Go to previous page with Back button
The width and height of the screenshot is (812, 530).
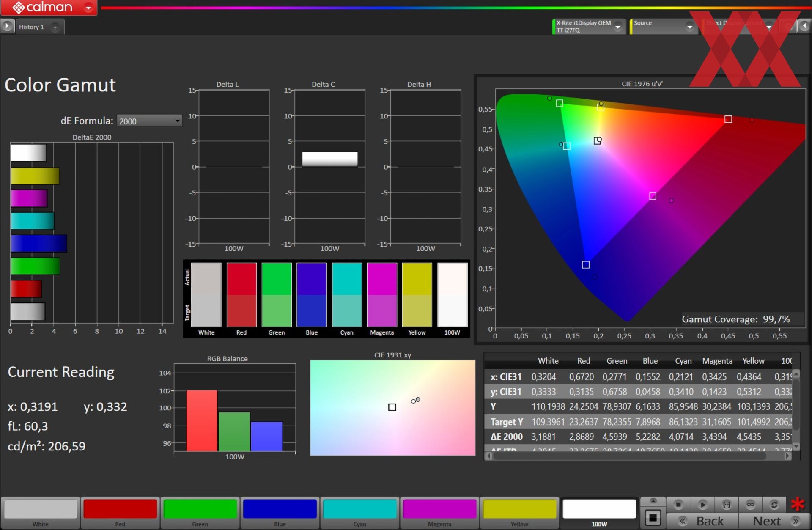[x=702, y=521]
